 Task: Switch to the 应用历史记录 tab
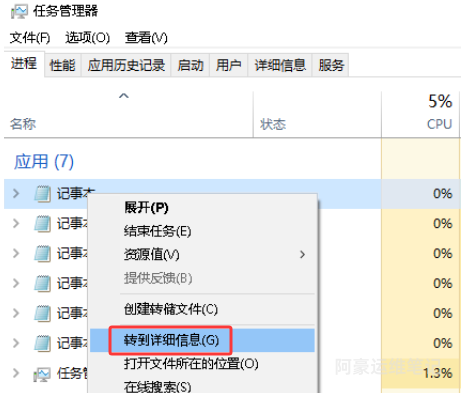pos(126,65)
